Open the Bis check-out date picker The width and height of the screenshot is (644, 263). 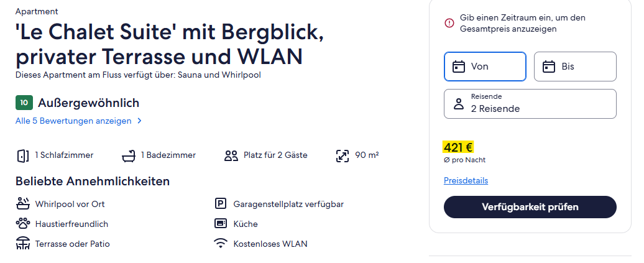click(x=575, y=67)
